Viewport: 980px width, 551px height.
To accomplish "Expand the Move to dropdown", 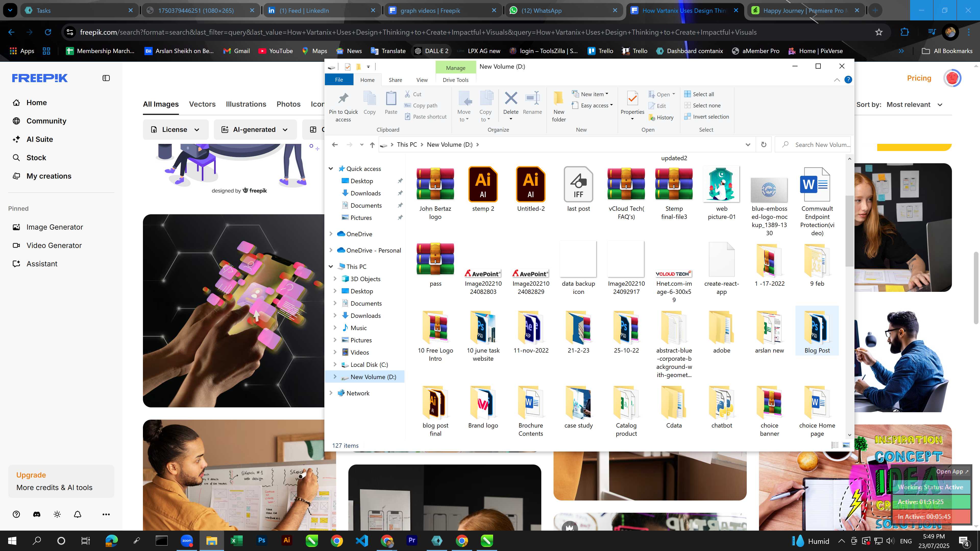I will (x=464, y=116).
